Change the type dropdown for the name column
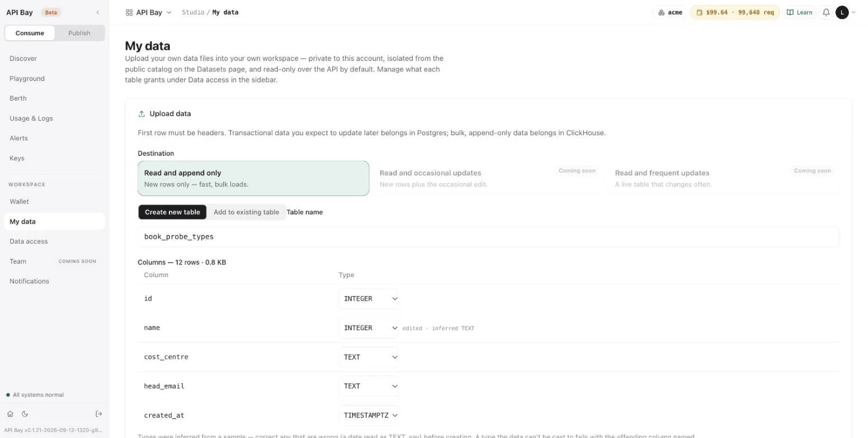This screenshot has height=438, width=868. [368, 328]
